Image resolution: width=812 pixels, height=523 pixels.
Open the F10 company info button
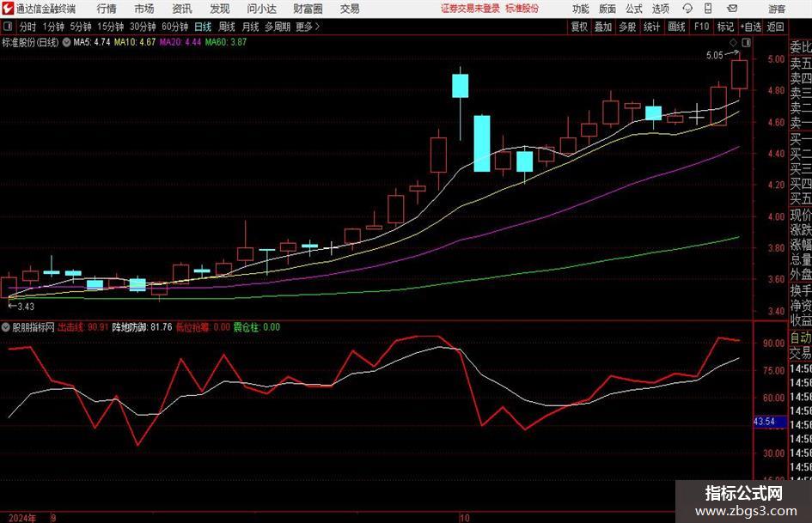coord(701,27)
